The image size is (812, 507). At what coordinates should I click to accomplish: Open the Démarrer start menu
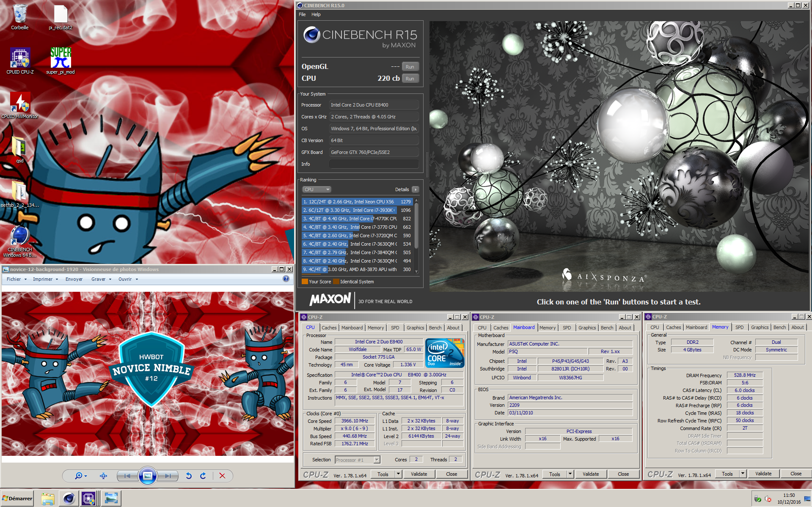[17, 499]
